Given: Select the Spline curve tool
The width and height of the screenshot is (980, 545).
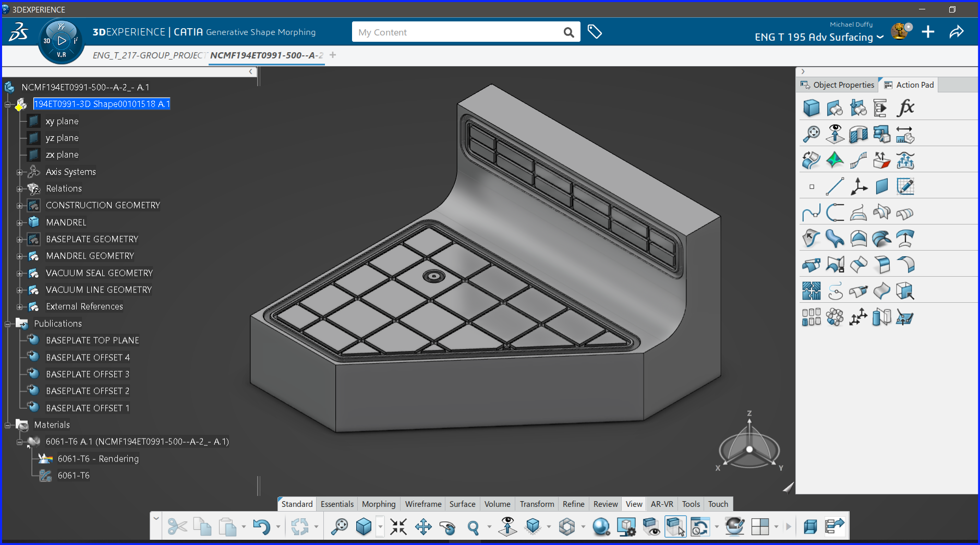Looking at the screenshot, I should point(811,212).
